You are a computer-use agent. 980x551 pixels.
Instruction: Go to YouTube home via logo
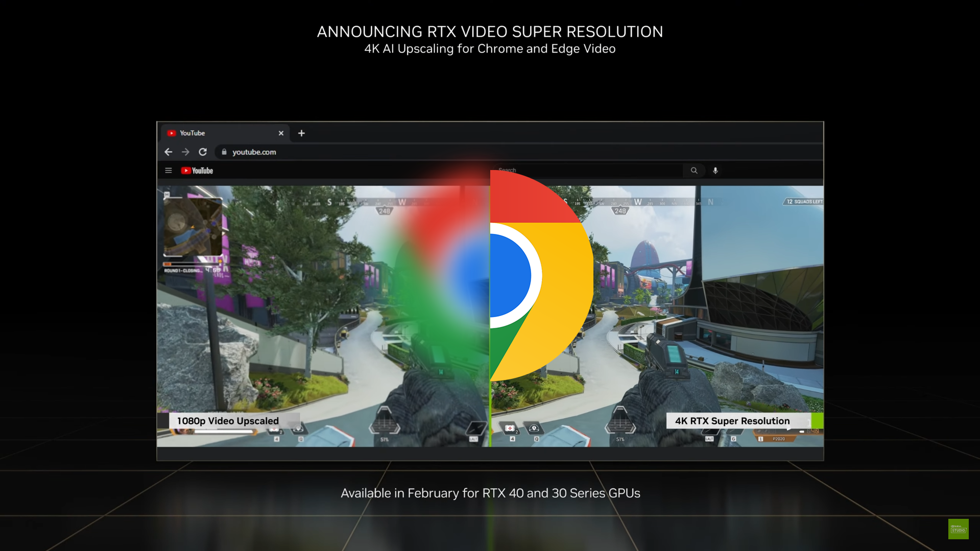pyautogui.click(x=197, y=171)
